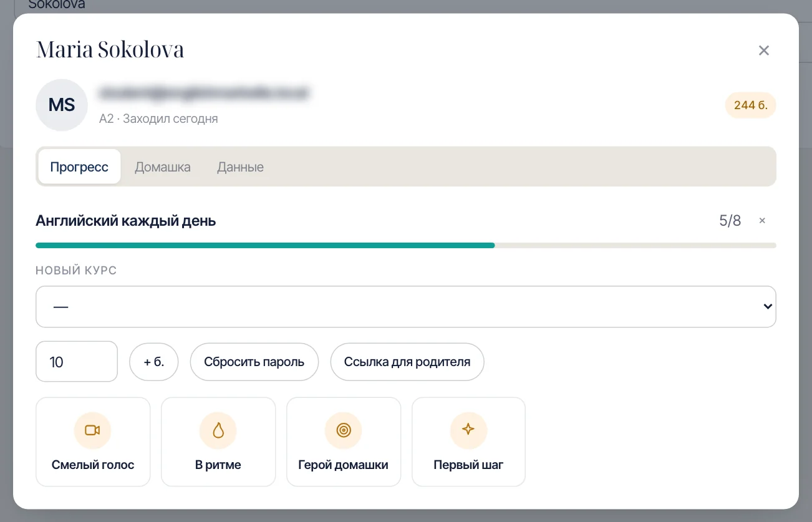
Task: Expand the course select chevron arrow
Action: pos(768,307)
